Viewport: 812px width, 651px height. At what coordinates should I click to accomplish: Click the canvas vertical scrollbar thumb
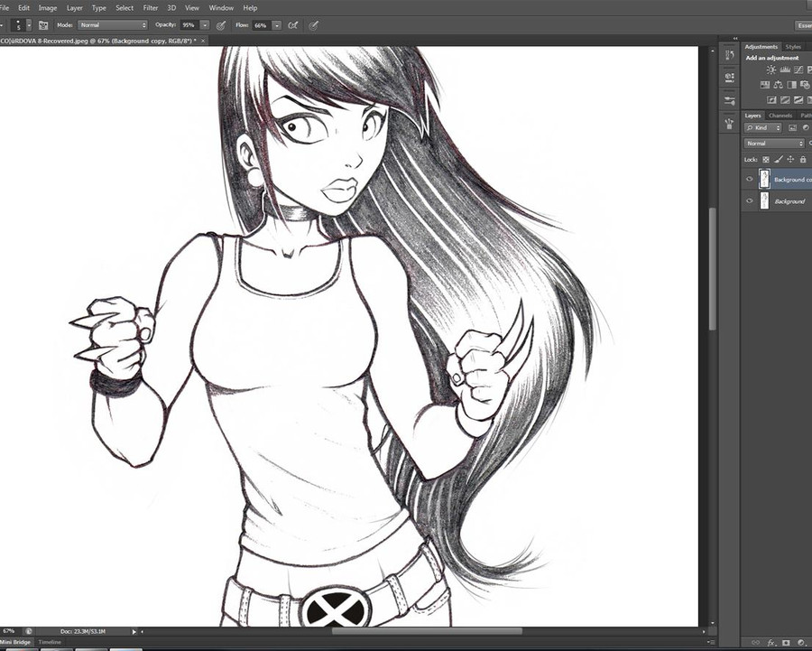tap(713, 268)
